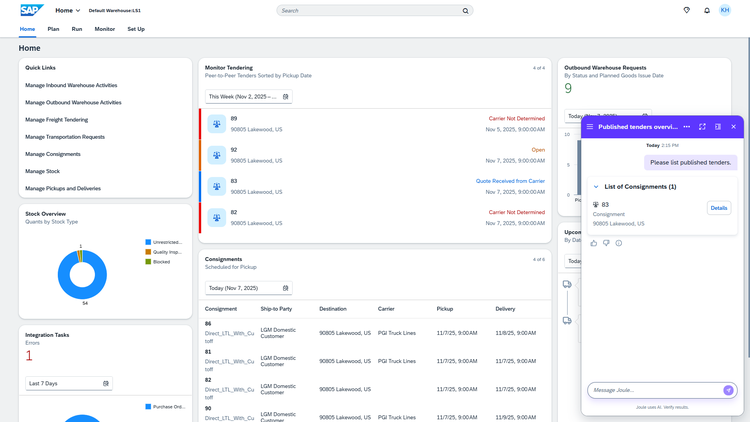Click the SAP logo

32,10
